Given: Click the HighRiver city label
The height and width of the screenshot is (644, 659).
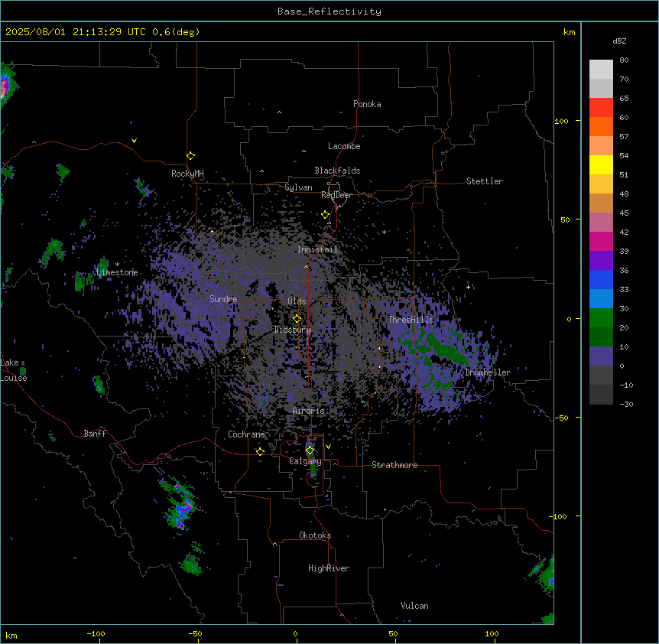Looking at the screenshot, I should coord(329,568).
